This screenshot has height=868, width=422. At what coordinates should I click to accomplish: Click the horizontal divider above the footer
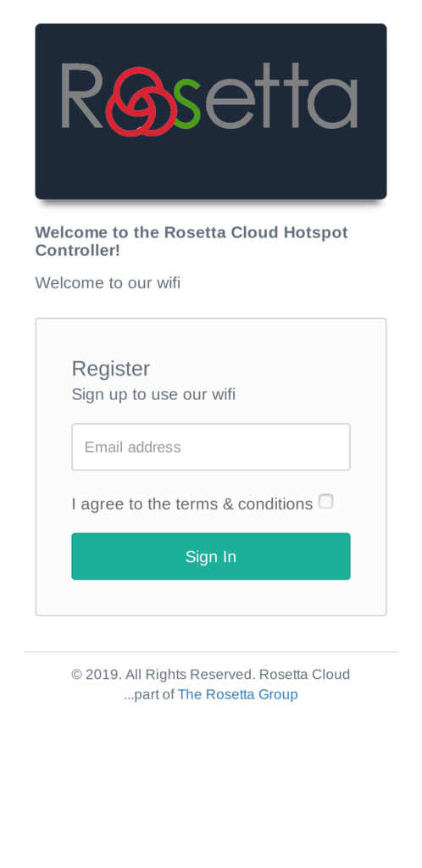[211, 652]
